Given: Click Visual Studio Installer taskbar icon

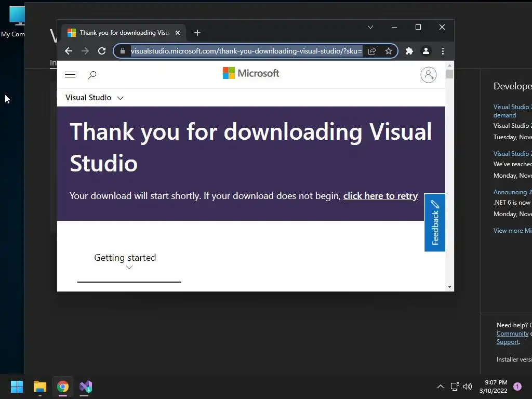Looking at the screenshot, I should [x=86, y=387].
